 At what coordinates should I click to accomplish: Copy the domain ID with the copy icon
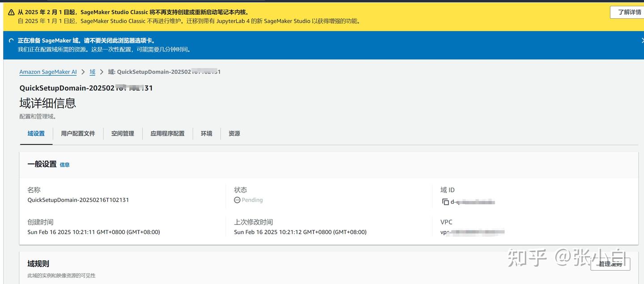[x=445, y=202]
